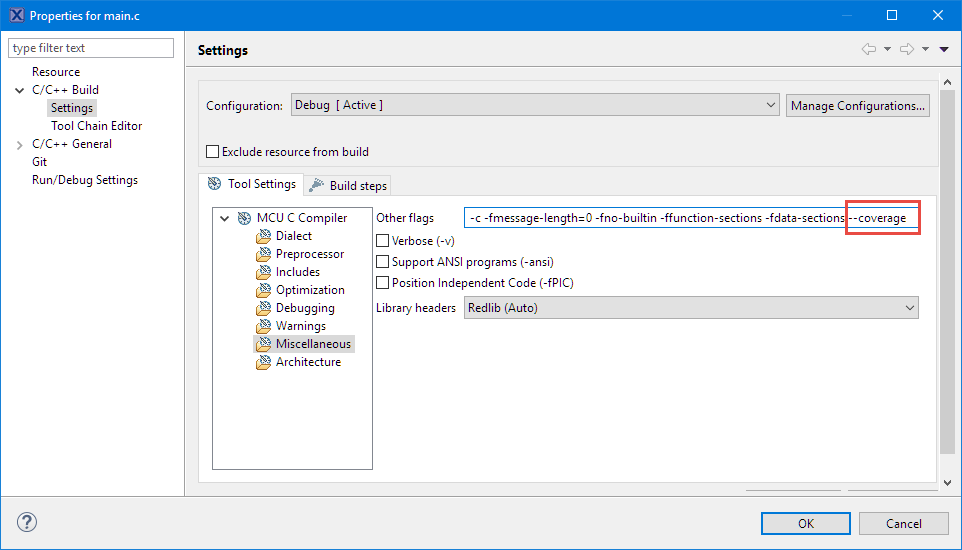This screenshot has height=550, width=962.
Task: Click the Preprocessor settings icon
Action: [263, 255]
